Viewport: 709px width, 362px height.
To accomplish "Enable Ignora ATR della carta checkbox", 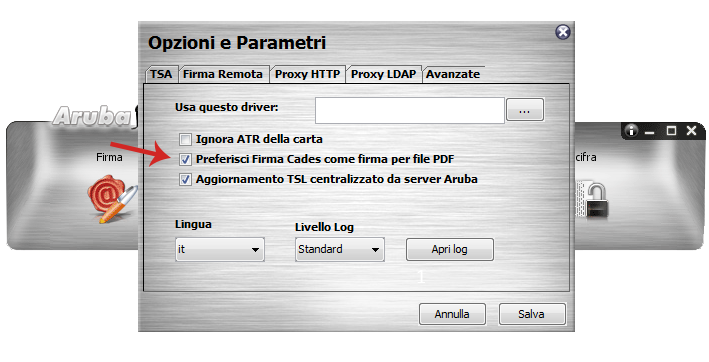I will point(185,139).
